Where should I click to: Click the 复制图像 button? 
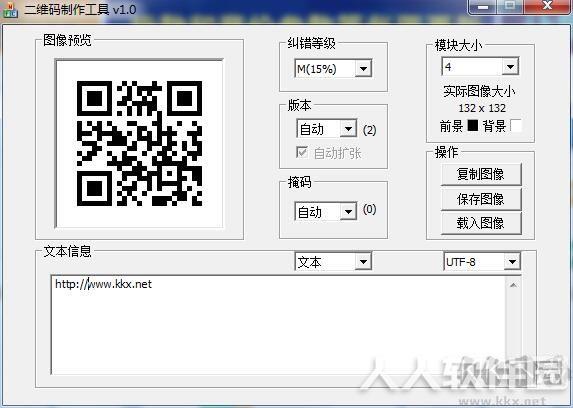481,174
